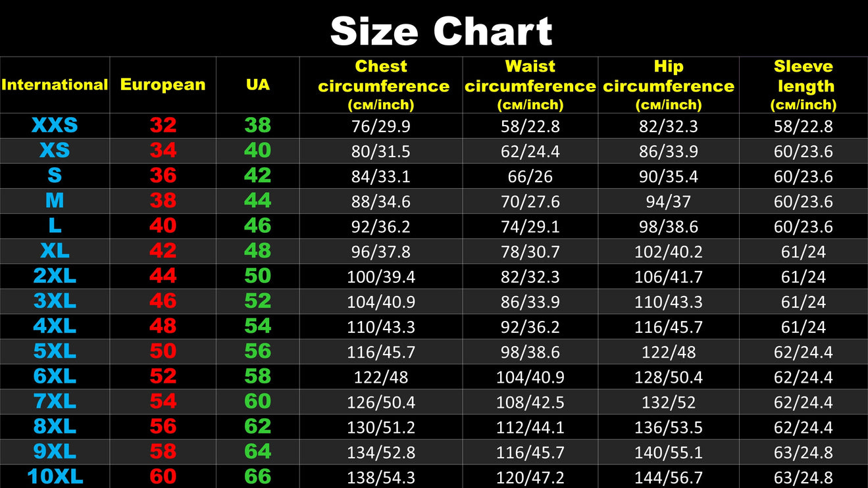Viewport: 868px width, 488px height.
Task: Select the green UA size 66
Action: click(x=257, y=477)
